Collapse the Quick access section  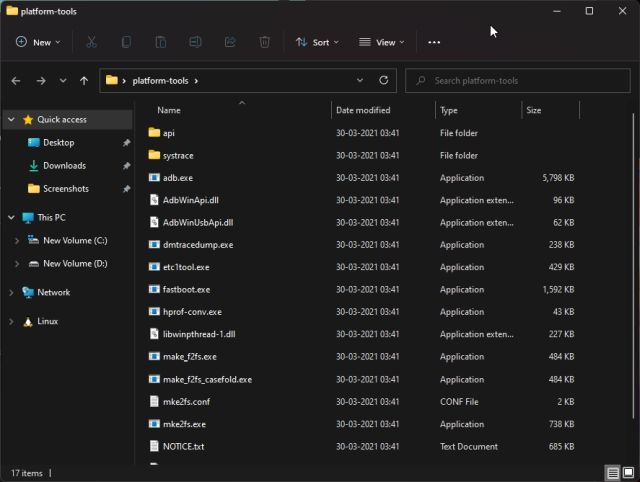click(11, 119)
